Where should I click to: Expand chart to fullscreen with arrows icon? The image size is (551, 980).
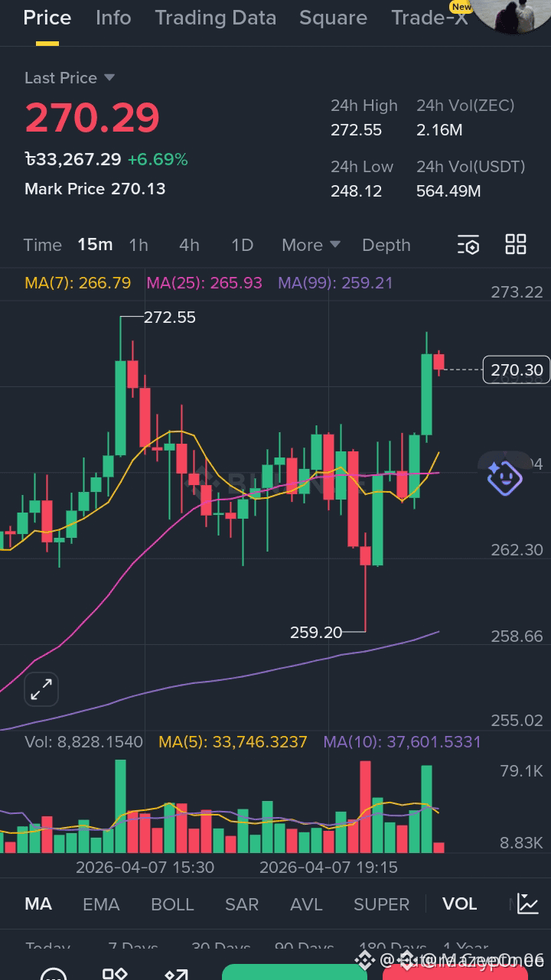pos(41,689)
